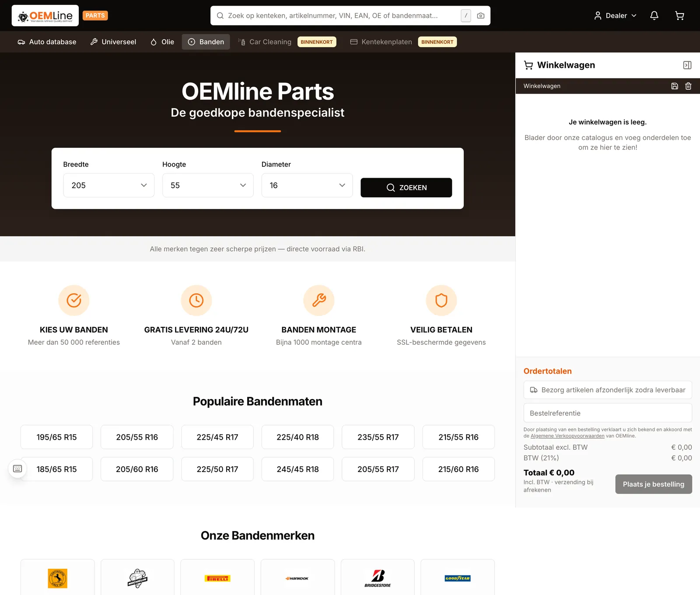The height and width of the screenshot is (595, 700).
Task: Select the Bridgestone brand logo
Action: [x=378, y=578]
